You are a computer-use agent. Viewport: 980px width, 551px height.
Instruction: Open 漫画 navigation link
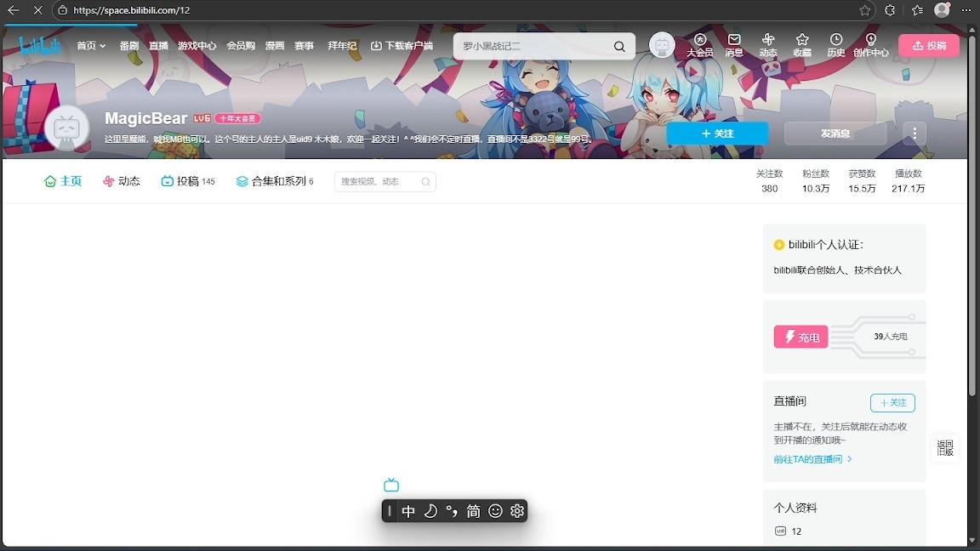coord(275,46)
